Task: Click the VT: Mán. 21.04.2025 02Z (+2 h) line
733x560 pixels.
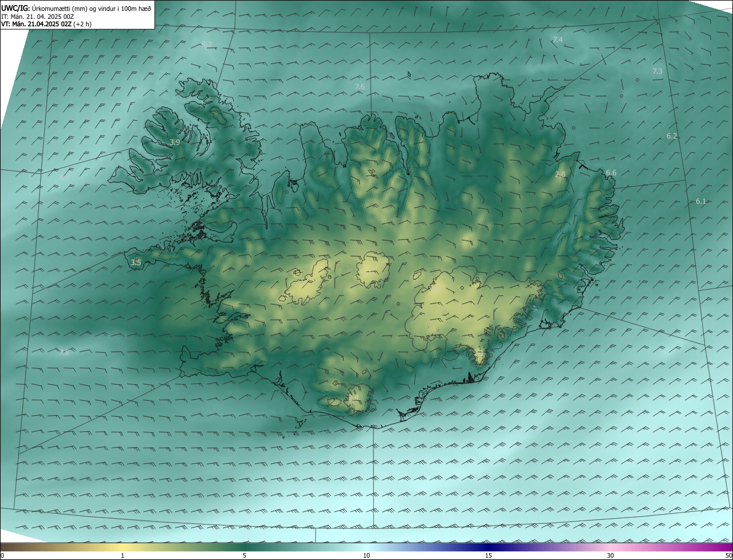Action: click(x=46, y=24)
